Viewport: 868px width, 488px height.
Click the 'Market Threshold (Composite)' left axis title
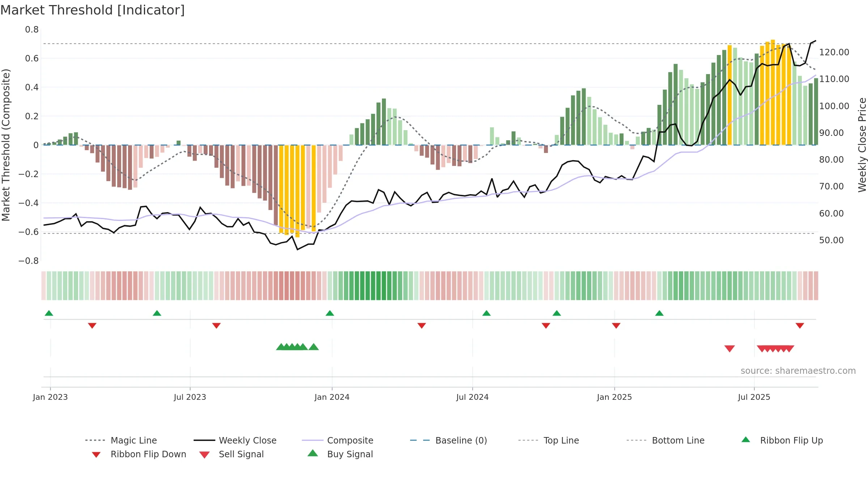[x=6, y=145]
